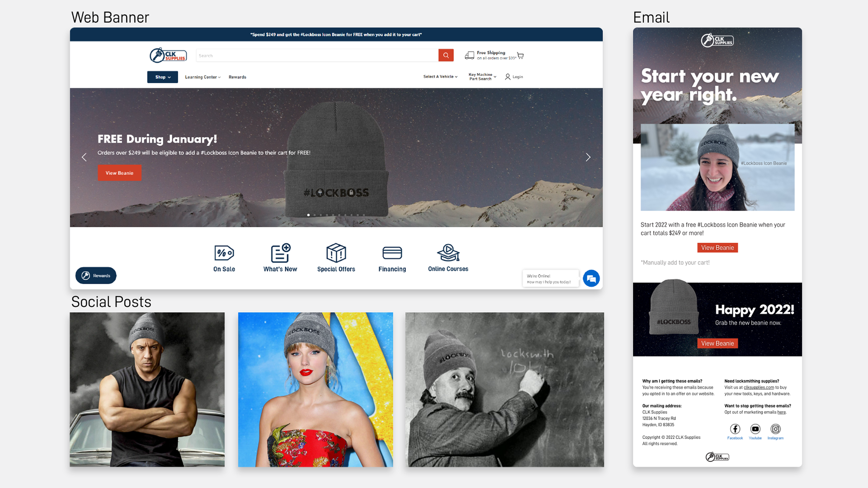Viewport: 868px width, 488px height.
Task: Click the 'What's New' label text
Action: click(x=280, y=269)
